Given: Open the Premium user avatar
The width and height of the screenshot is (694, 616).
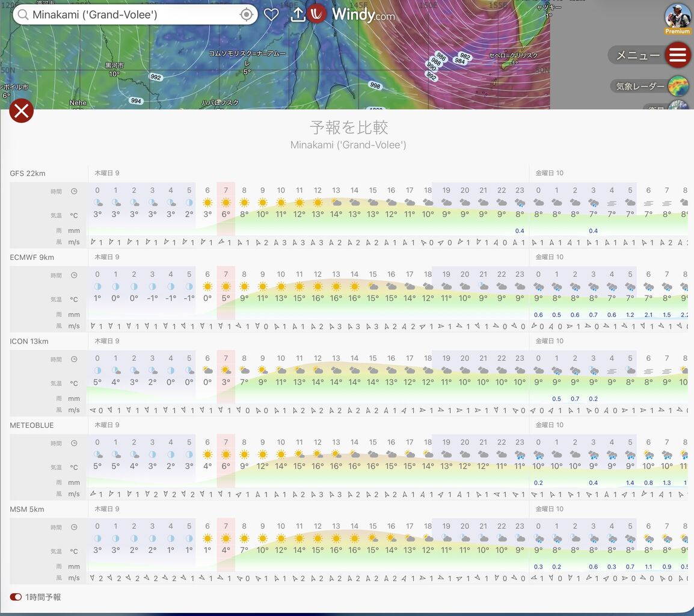Looking at the screenshot, I should point(677,19).
